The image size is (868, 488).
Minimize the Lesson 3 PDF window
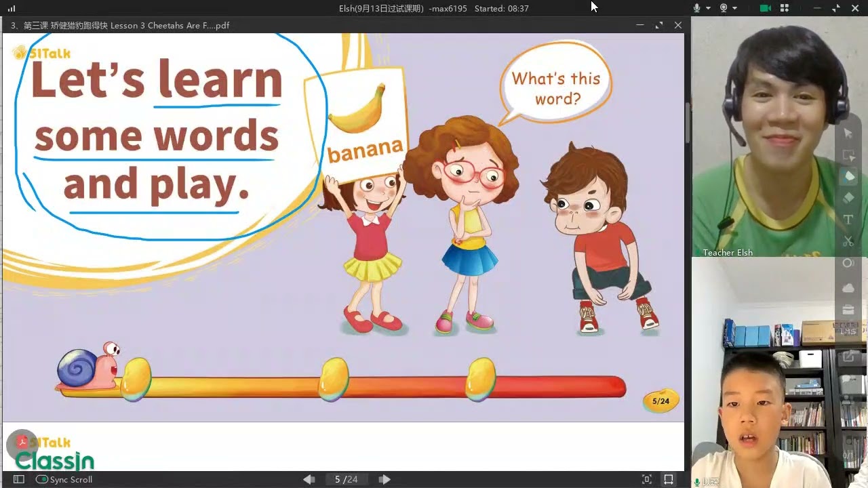coord(639,25)
